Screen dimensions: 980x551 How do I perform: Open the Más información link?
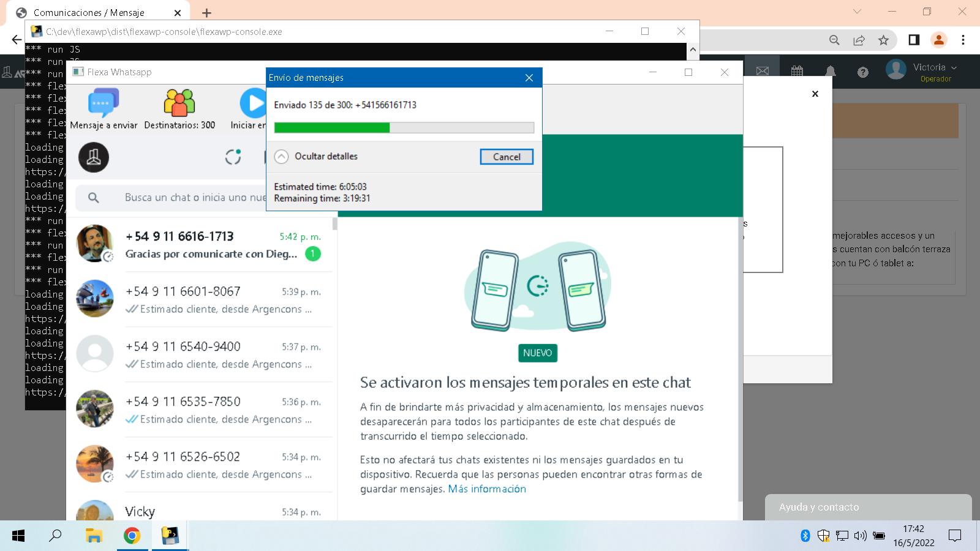(487, 489)
